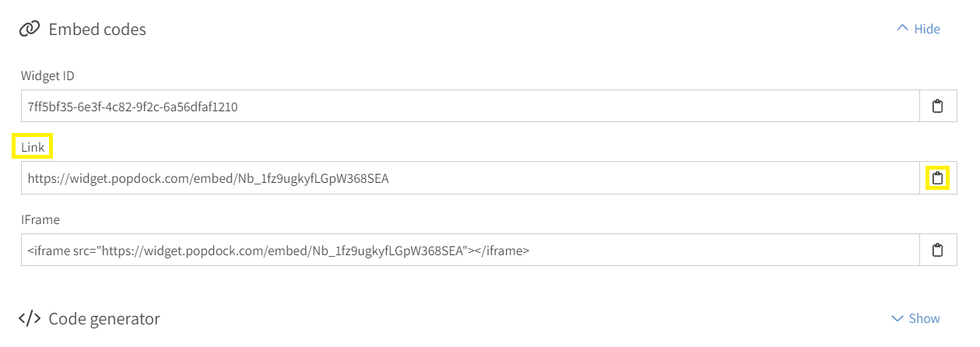Click the chain link icon beside Embed codes
980x347 pixels.
click(x=30, y=29)
